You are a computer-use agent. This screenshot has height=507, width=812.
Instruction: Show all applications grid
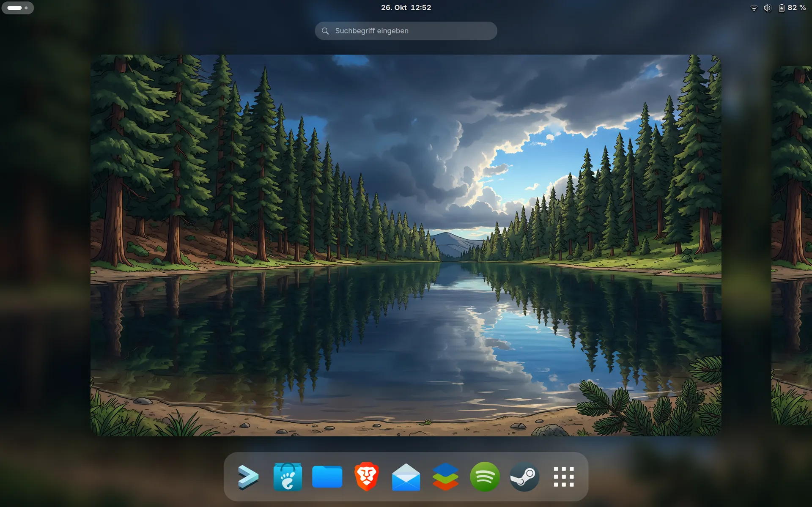(x=564, y=477)
